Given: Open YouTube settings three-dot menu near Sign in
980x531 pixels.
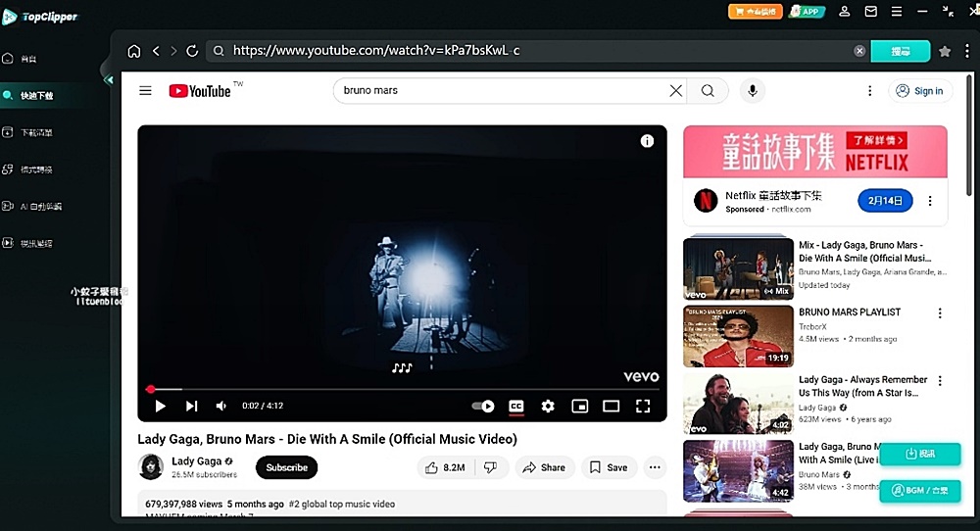Looking at the screenshot, I should pos(869,91).
